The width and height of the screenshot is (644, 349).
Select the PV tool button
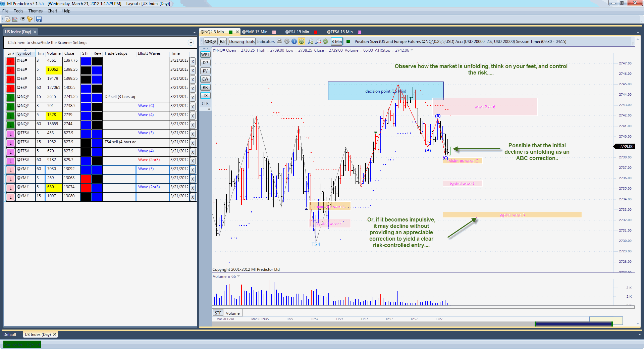[205, 71]
